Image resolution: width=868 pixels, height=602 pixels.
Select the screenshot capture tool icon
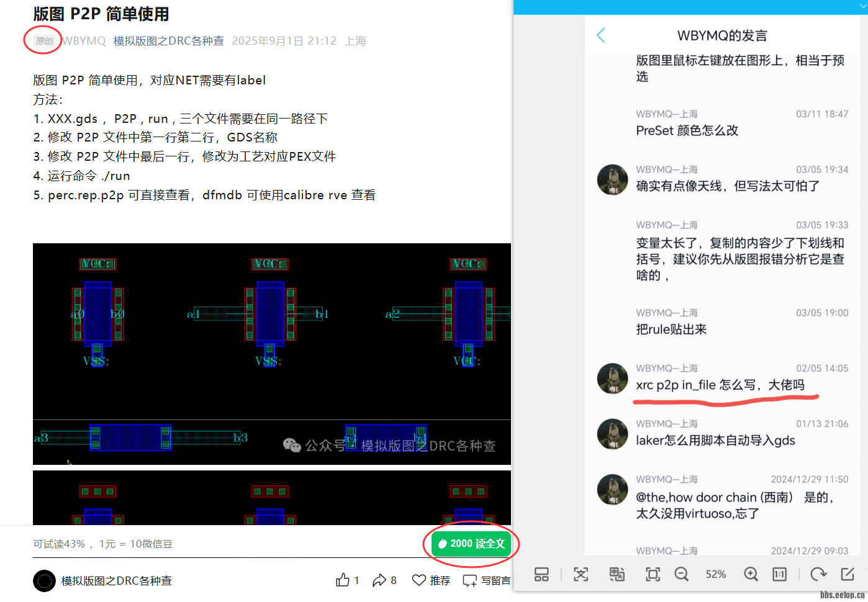click(x=581, y=574)
